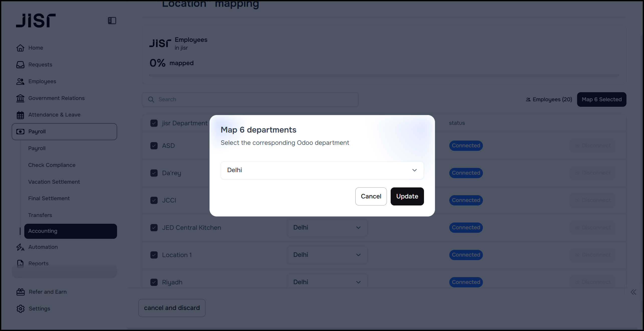Click the Search input field
The width and height of the screenshot is (644, 331).
[x=250, y=99]
